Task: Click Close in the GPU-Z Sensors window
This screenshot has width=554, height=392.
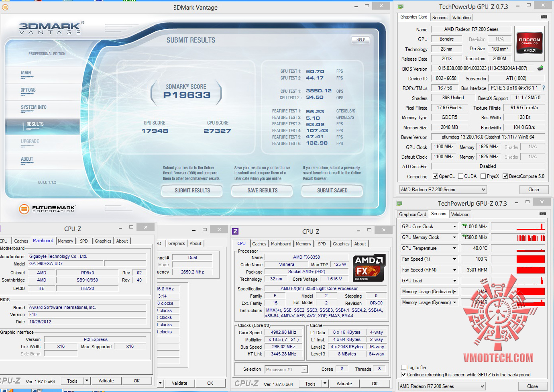Action: (532, 386)
